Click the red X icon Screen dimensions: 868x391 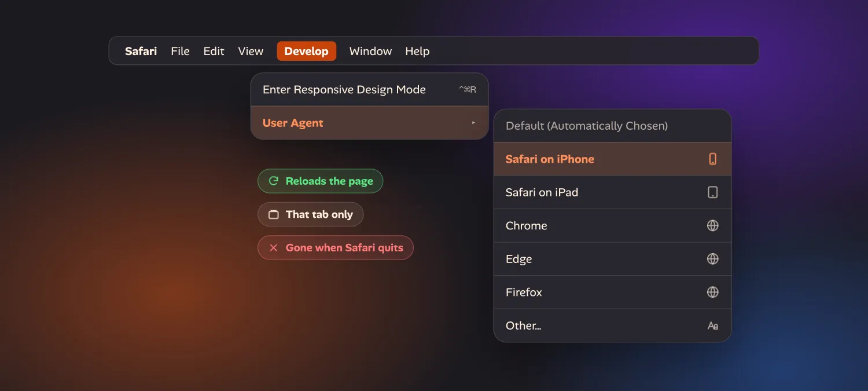274,248
